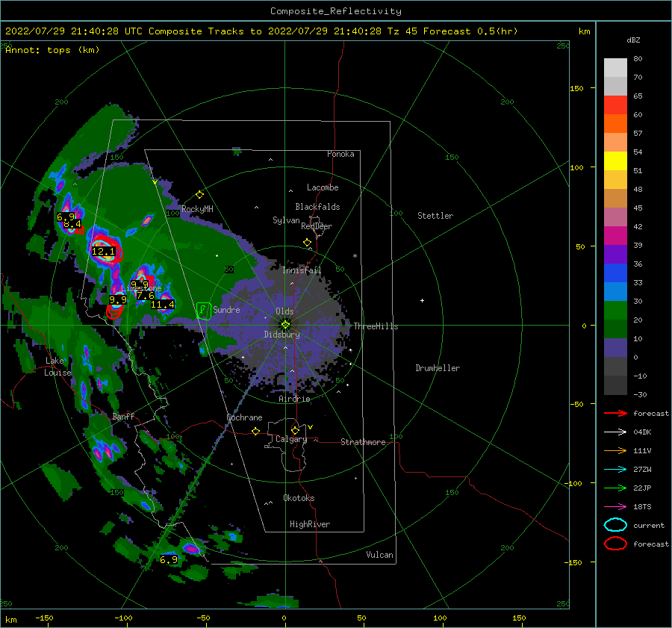Click the Vulcan city label
The height and width of the screenshot is (628, 672).
[x=380, y=555]
